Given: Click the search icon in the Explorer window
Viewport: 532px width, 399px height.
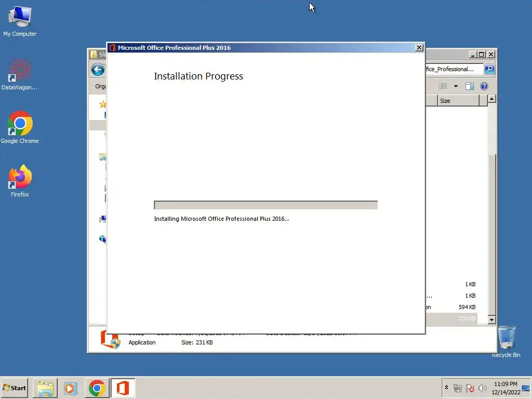Looking at the screenshot, I should click(x=489, y=69).
